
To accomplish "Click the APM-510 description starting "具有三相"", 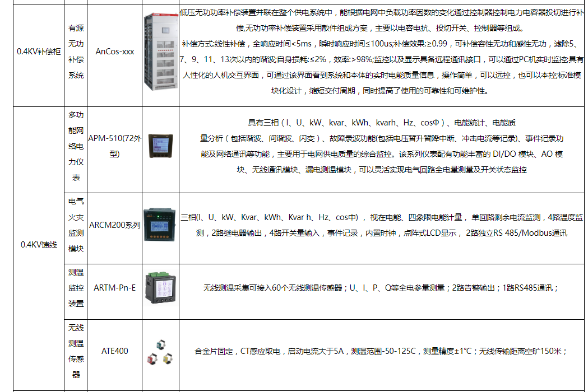I will point(381,146).
